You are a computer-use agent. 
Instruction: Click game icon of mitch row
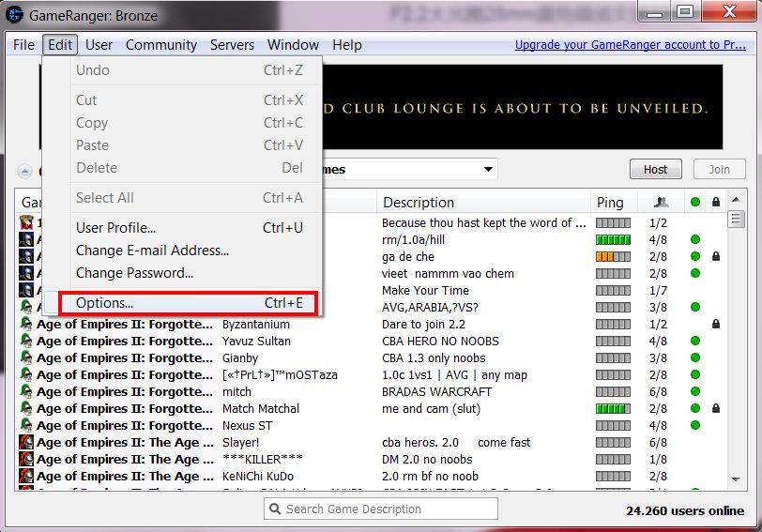coord(26,391)
